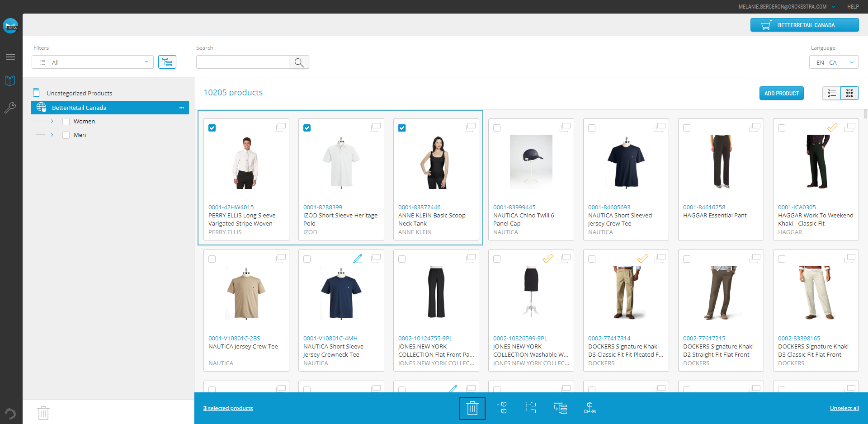The height and width of the screenshot is (424, 868).
Task: Click the Add Product button
Action: tap(781, 93)
